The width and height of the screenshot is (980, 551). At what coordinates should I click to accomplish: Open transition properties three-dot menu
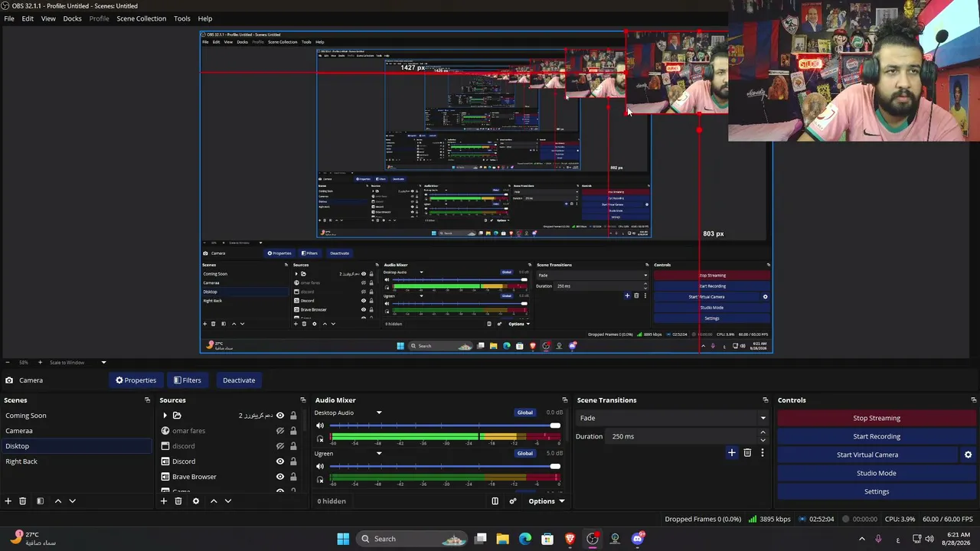click(762, 453)
